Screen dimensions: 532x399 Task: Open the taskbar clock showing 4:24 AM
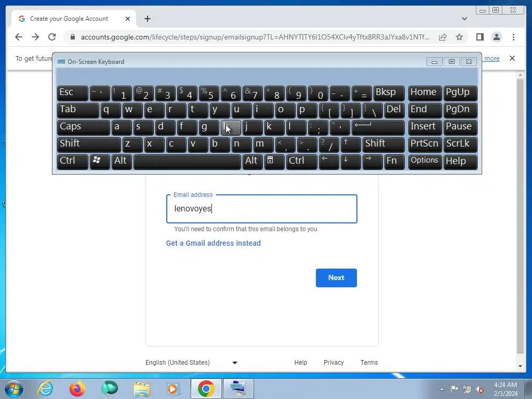(x=506, y=389)
